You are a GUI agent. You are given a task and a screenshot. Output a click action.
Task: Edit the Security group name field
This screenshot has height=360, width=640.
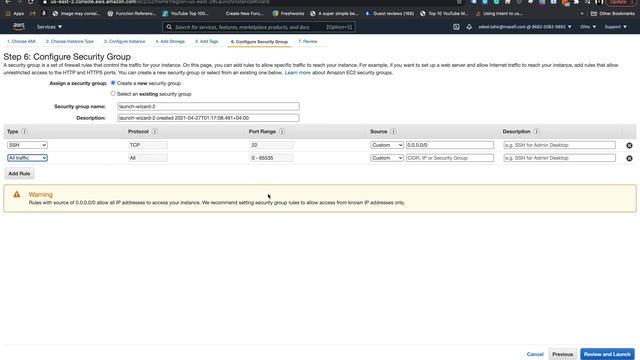point(208,107)
